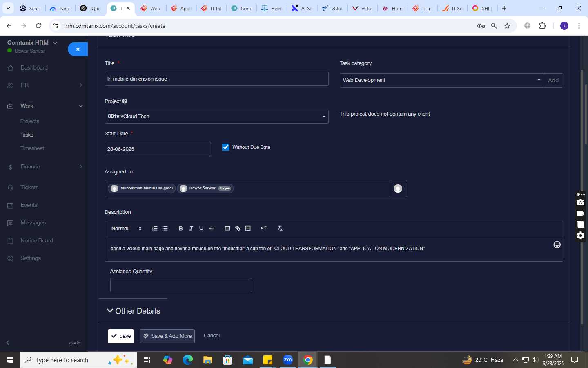Insert video using editor toolbar
Viewport: 588px width, 368px height.
point(248,228)
